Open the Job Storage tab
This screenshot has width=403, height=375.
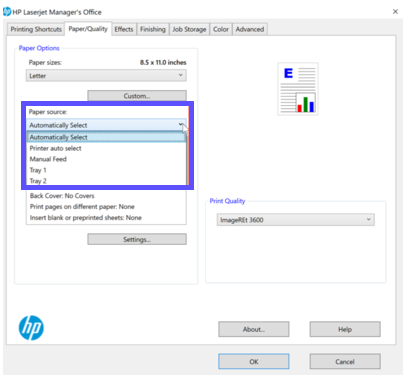pyautogui.click(x=189, y=29)
